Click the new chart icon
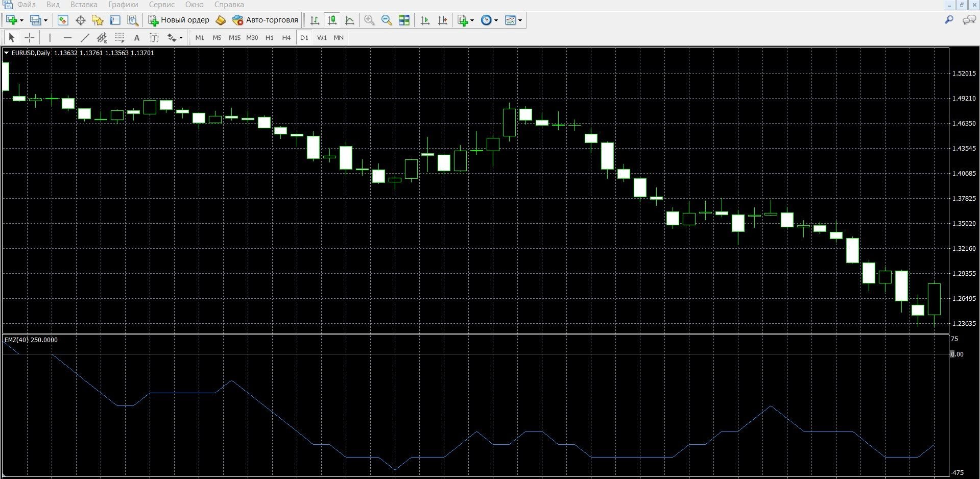This screenshot has width=980, height=479. click(12, 20)
